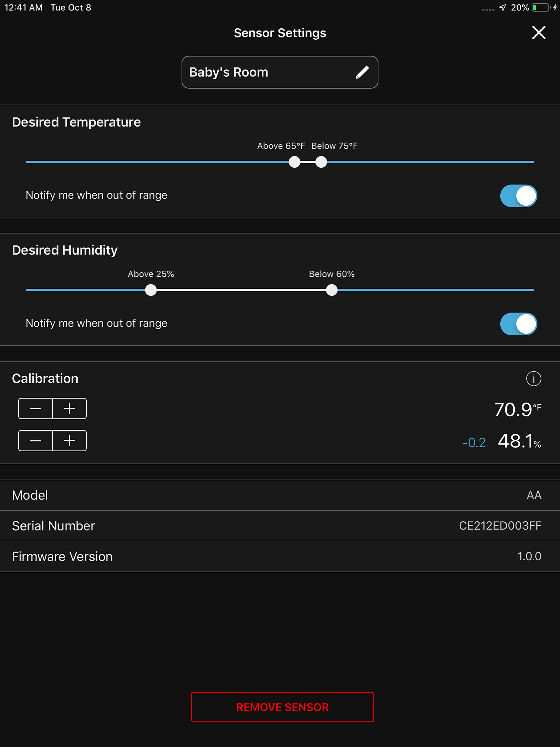Increase temperature calibration with plus button
The height and width of the screenshot is (747, 560).
pos(69,408)
